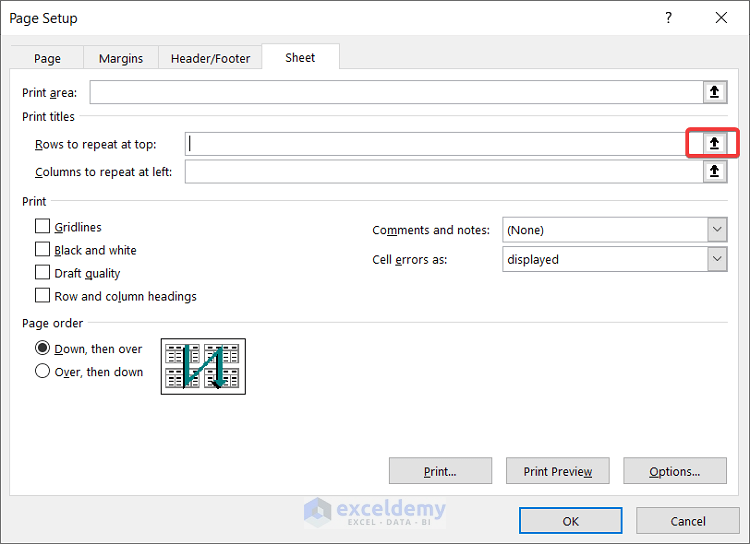Image resolution: width=750 pixels, height=544 pixels.
Task: Click Columns to repeat range selector icon
Action: (x=714, y=171)
